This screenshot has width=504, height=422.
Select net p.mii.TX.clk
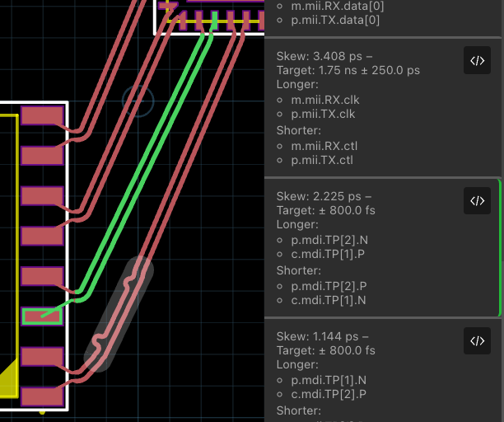pyautogui.click(x=324, y=114)
